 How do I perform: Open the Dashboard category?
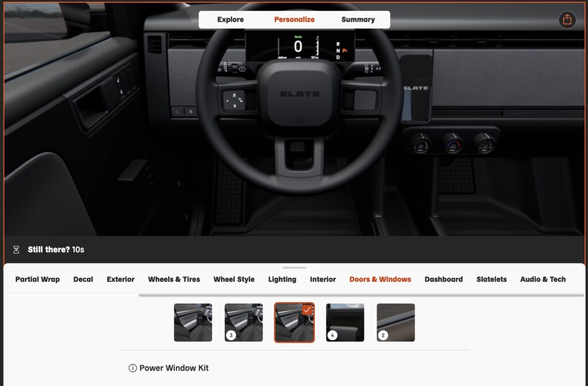[x=443, y=280]
